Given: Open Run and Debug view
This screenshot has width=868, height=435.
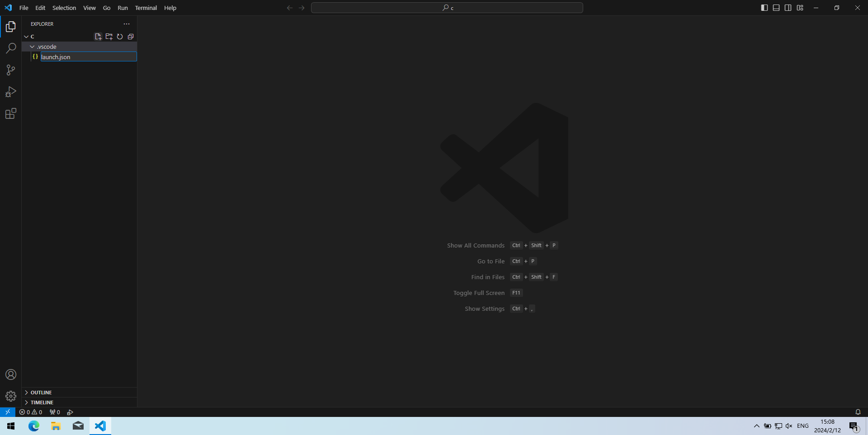Looking at the screenshot, I should tap(11, 92).
